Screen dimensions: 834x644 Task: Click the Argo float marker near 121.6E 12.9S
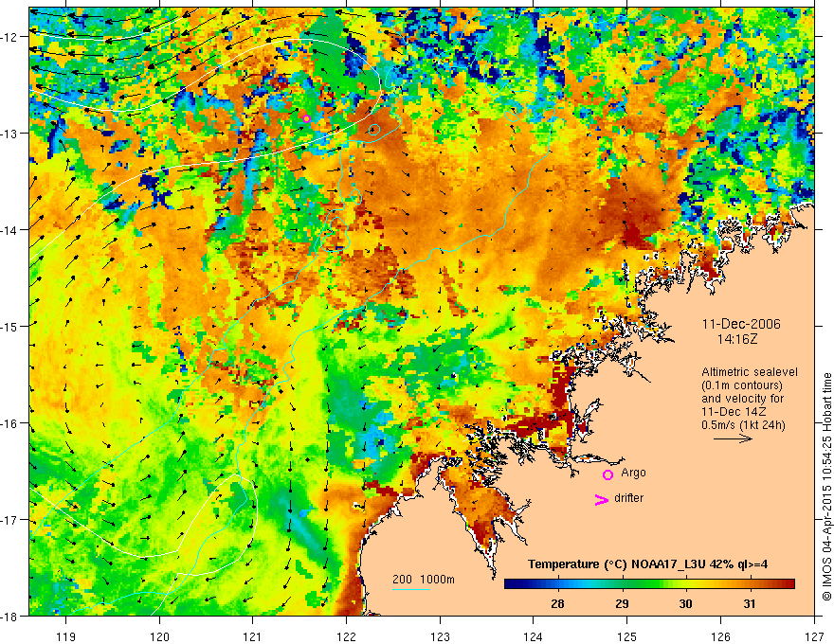pos(306,118)
